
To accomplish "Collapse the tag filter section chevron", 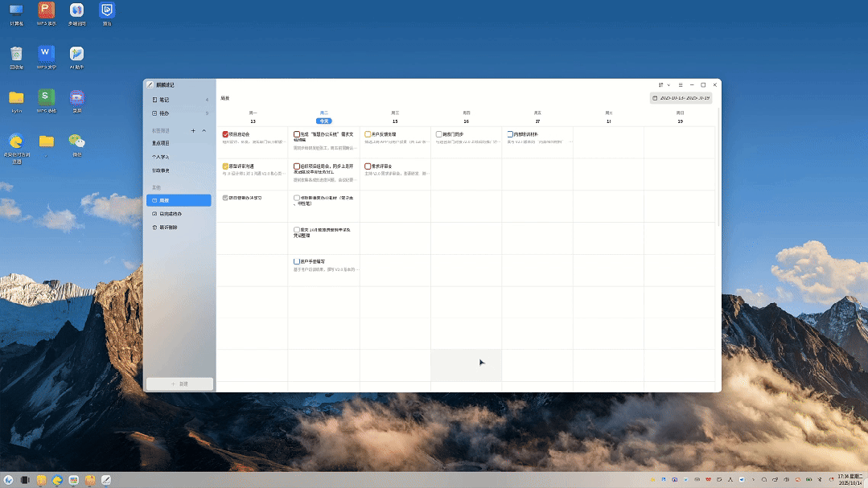I will coord(204,130).
